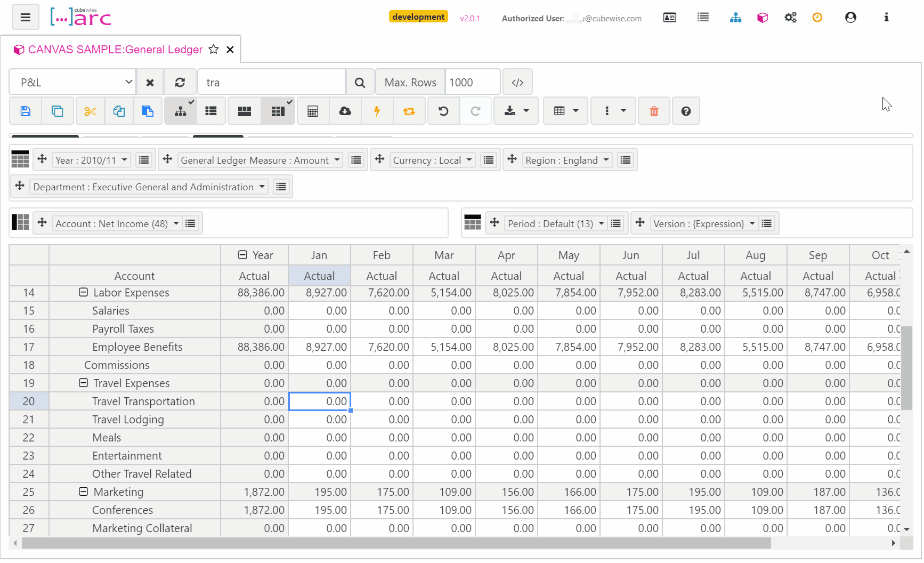Click the scissors cut icon
Screen dimensions: 924x563
tap(90, 111)
